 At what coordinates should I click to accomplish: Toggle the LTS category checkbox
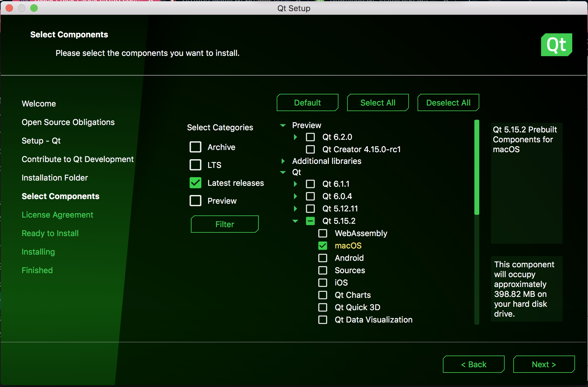195,165
